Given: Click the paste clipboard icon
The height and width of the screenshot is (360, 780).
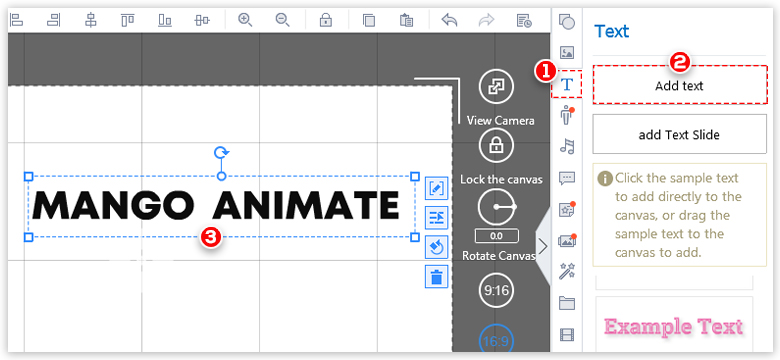Looking at the screenshot, I should (406, 20).
